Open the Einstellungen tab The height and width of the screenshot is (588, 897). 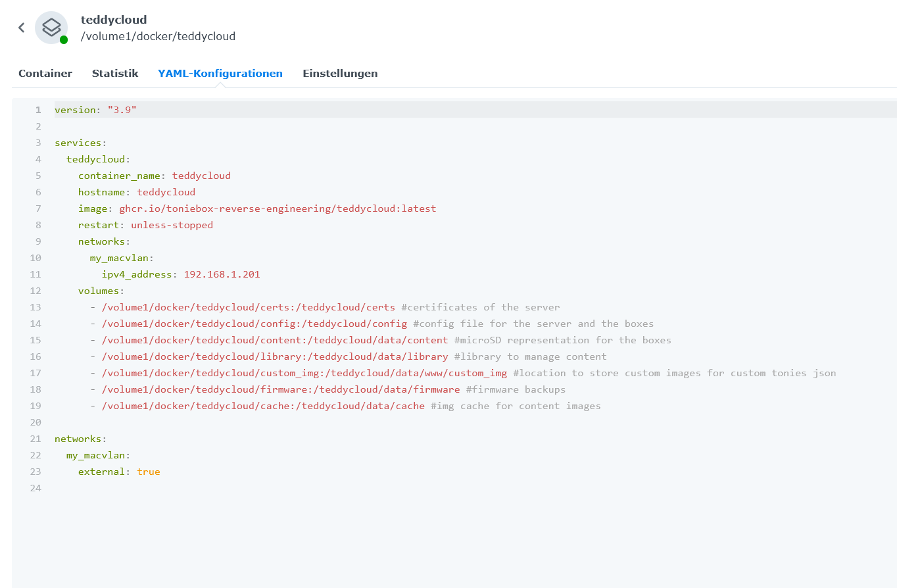(340, 73)
